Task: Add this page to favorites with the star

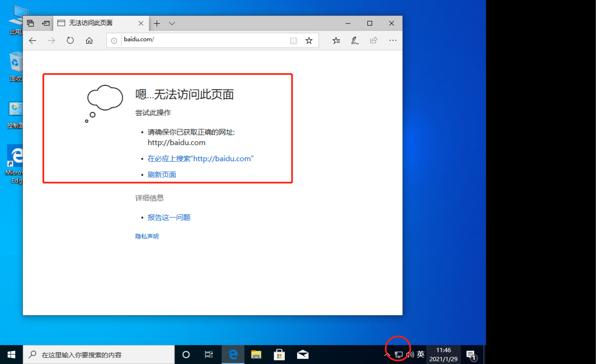Action: pos(309,40)
